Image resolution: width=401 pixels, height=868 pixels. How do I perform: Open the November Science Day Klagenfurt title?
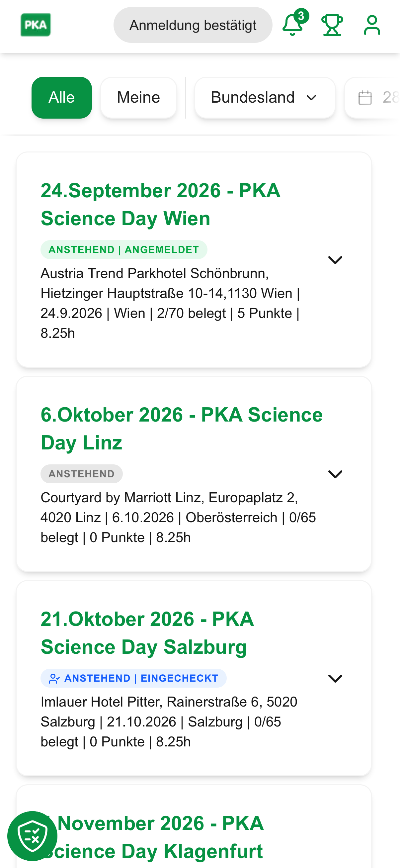[152, 837]
